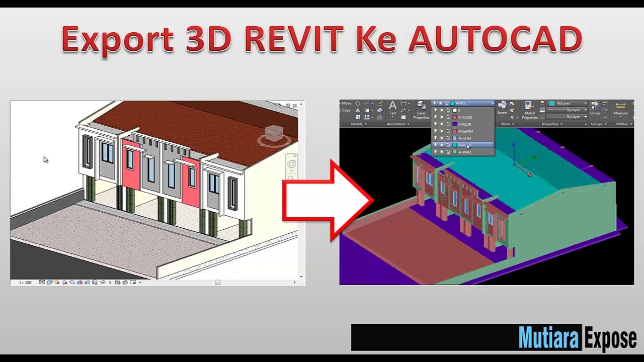The height and width of the screenshot is (362, 644).
Task: Click the A-FLOR purple color swatch
Action: point(455,124)
